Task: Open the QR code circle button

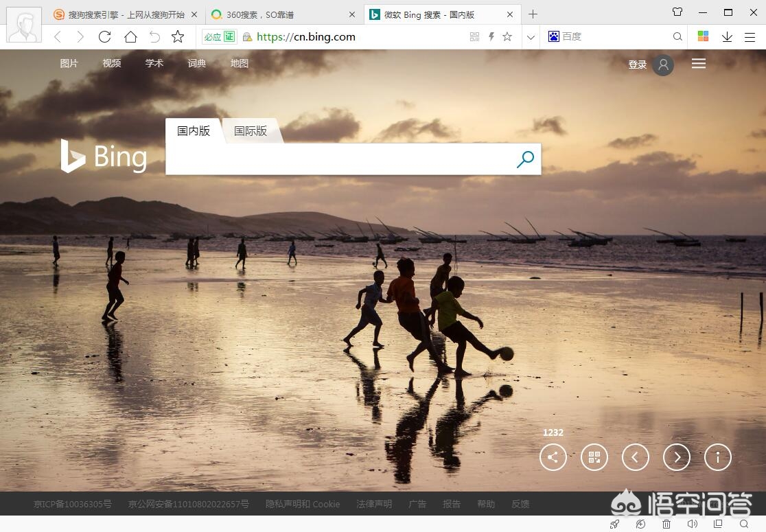Action: click(x=594, y=457)
